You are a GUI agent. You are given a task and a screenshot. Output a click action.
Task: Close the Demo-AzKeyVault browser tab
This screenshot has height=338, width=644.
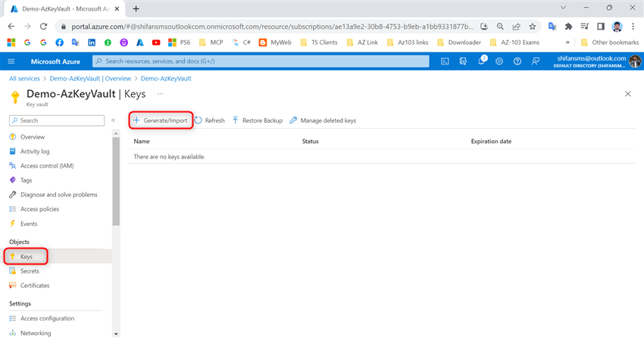click(x=117, y=8)
